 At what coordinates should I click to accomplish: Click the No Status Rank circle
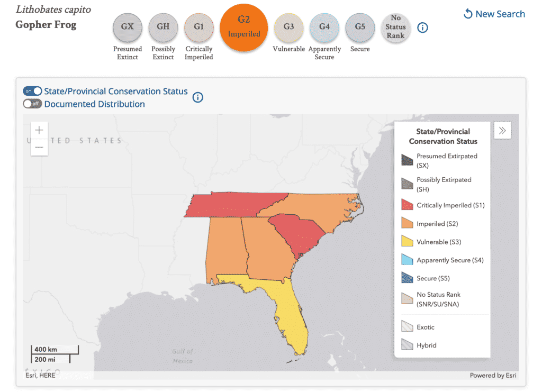click(x=395, y=28)
